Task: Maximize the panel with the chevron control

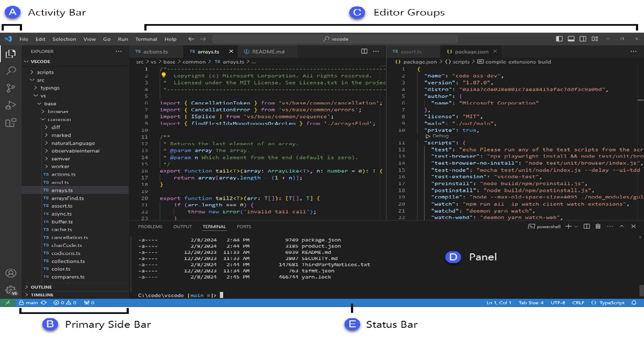Action: 622,226
